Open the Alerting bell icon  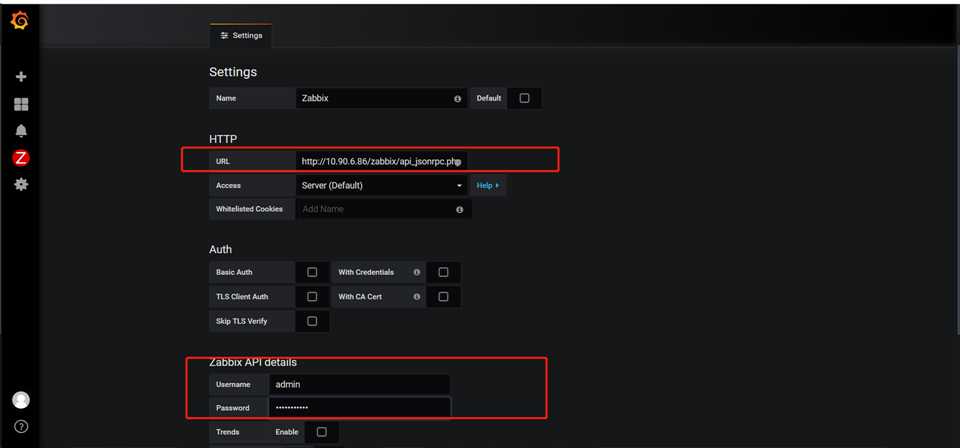point(21,131)
